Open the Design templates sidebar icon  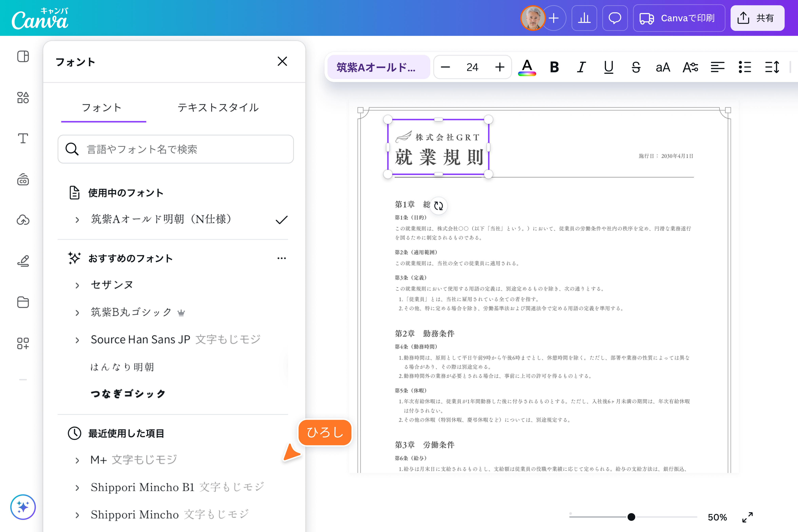click(23, 56)
